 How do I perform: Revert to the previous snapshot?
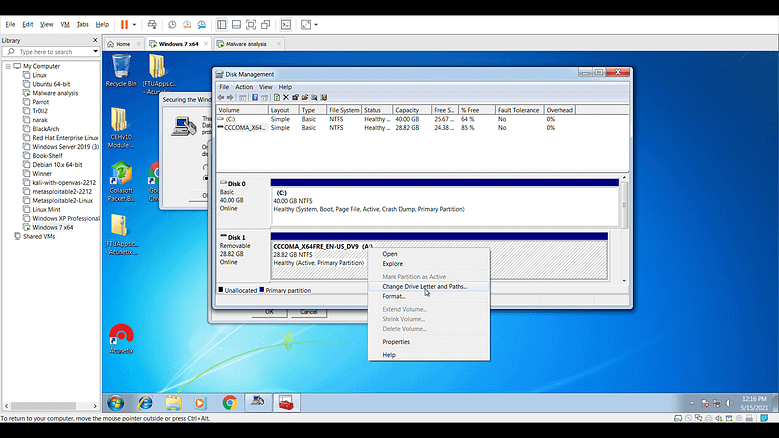[x=187, y=24]
